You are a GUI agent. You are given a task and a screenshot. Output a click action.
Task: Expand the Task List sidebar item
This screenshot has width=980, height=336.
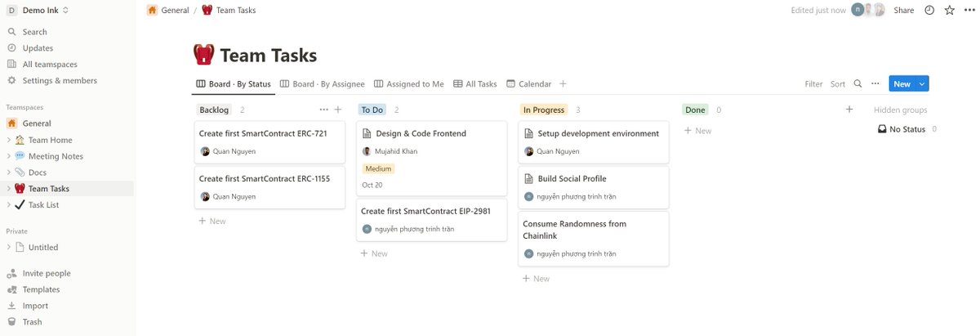click(8, 205)
